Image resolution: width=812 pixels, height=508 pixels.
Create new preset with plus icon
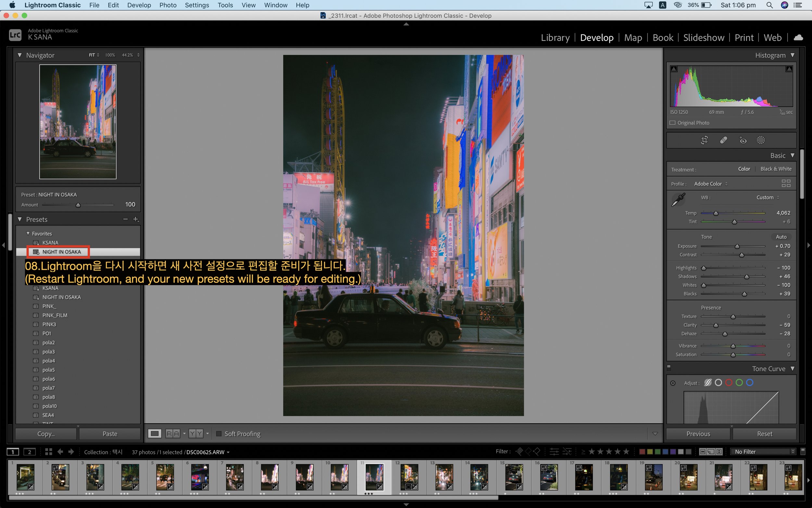point(136,219)
